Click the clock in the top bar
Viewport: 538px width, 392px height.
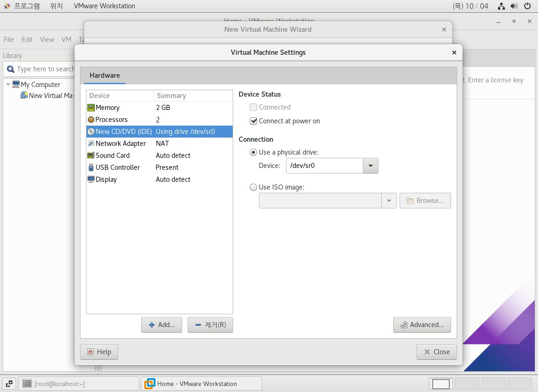[x=470, y=6]
